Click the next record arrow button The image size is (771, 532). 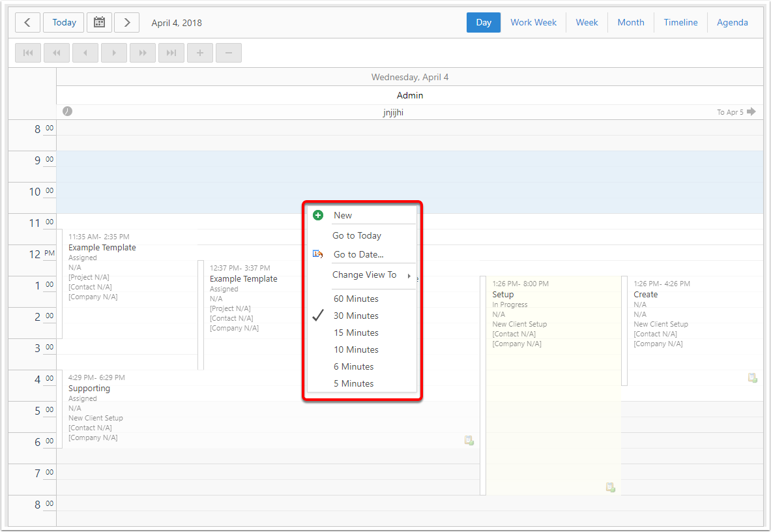click(114, 53)
